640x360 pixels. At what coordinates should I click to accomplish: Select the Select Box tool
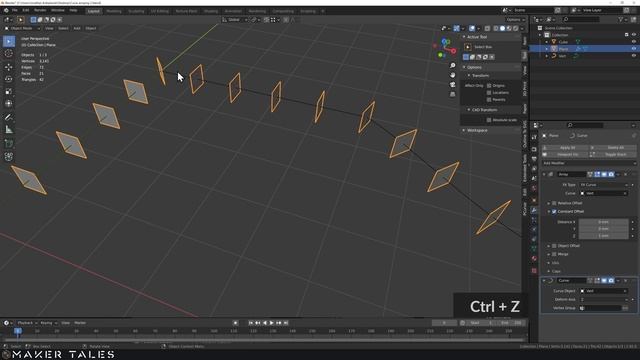click(x=9, y=41)
